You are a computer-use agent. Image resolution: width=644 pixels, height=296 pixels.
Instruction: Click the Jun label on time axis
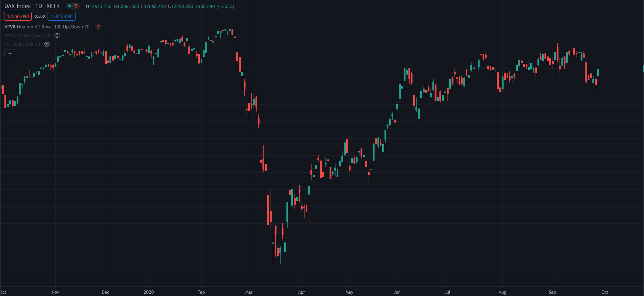397,292
